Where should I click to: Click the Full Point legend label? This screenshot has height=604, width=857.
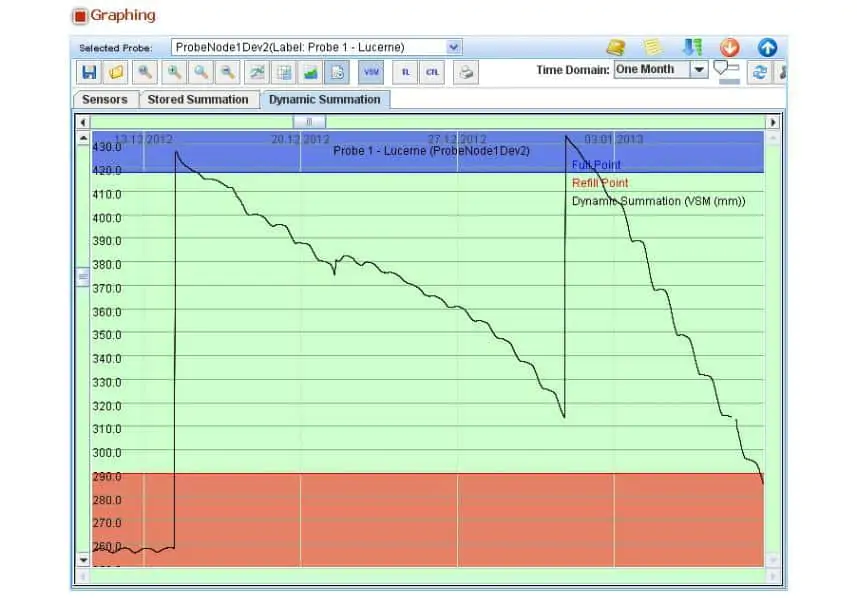point(595,164)
